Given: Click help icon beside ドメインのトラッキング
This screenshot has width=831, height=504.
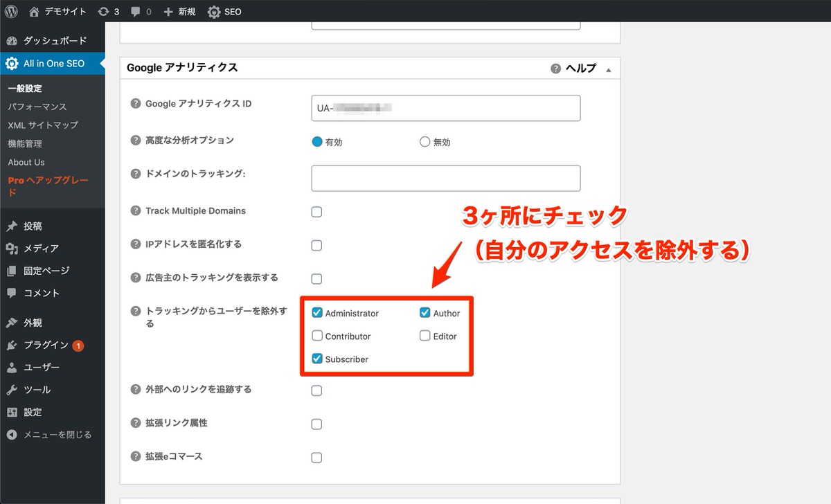Looking at the screenshot, I should pyautogui.click(x=136, y=174).
